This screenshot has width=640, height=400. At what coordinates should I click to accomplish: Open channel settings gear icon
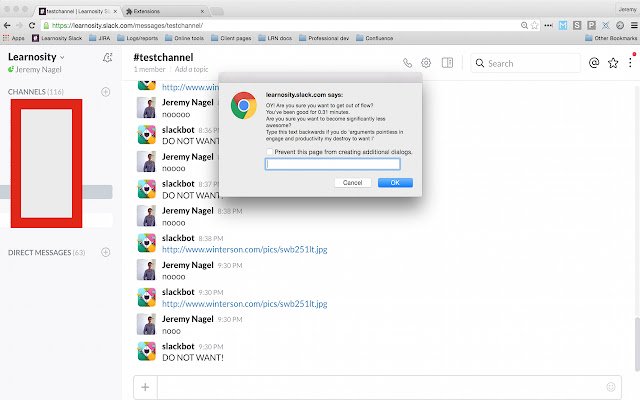pos(426,63)
